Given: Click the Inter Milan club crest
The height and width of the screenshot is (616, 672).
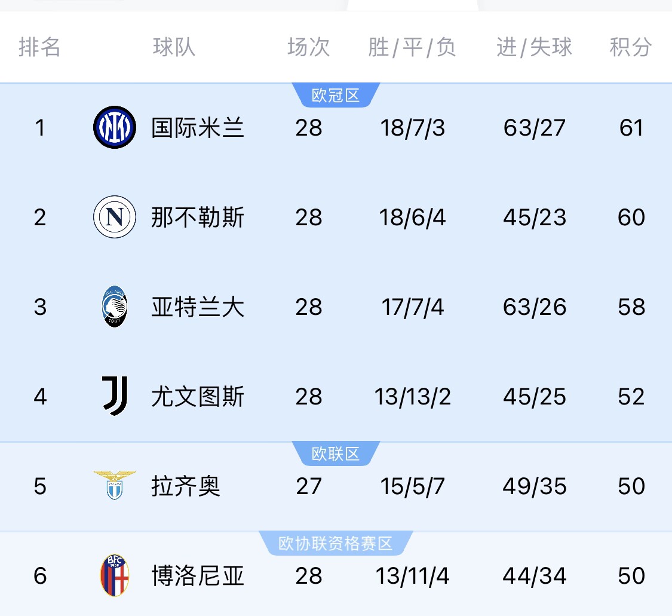Looking at the screenshot, I should (x=115, y=127).
